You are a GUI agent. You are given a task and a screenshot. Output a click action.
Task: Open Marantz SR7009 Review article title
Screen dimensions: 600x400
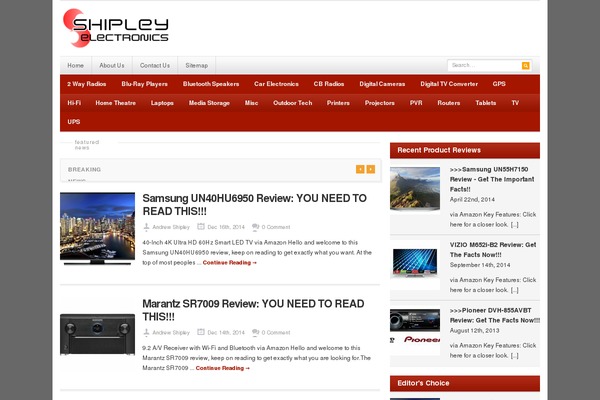click(x=253, y=310)
